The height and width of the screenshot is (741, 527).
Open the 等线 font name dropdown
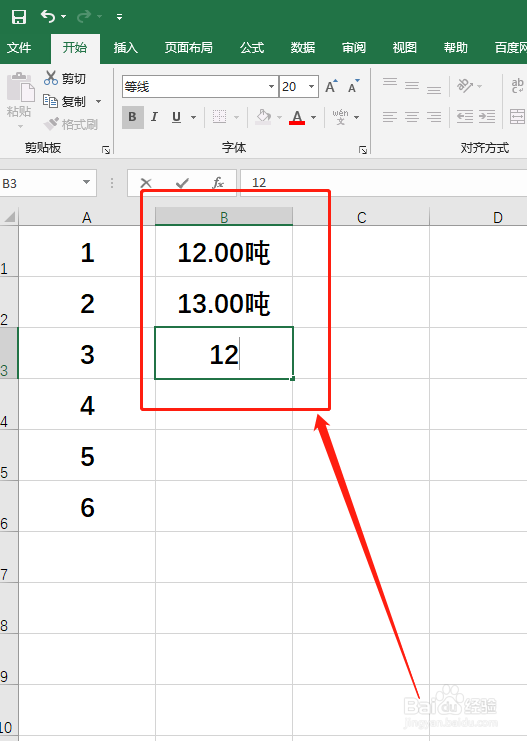[271, 86]
